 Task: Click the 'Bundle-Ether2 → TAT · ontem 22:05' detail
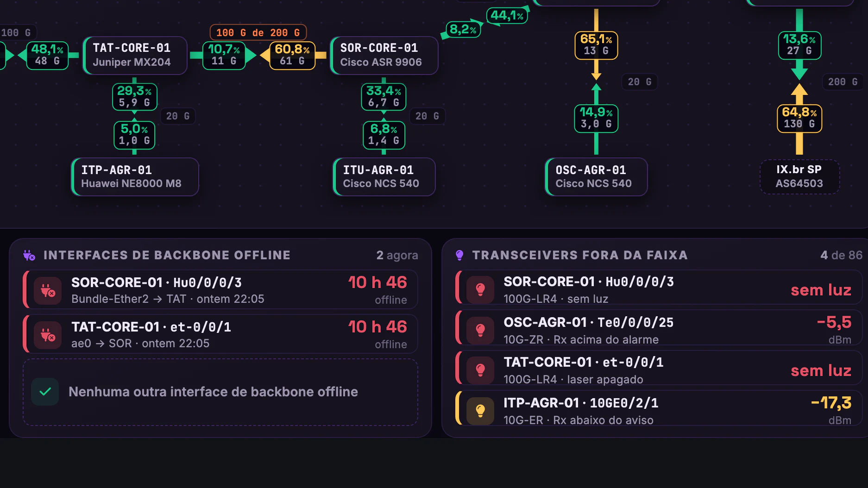(x=168, y=299)
